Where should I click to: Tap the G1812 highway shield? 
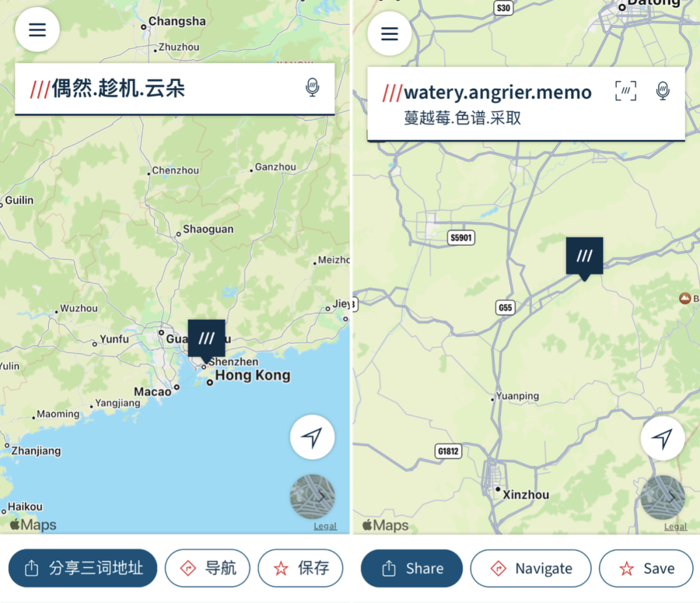click(449, 451)
